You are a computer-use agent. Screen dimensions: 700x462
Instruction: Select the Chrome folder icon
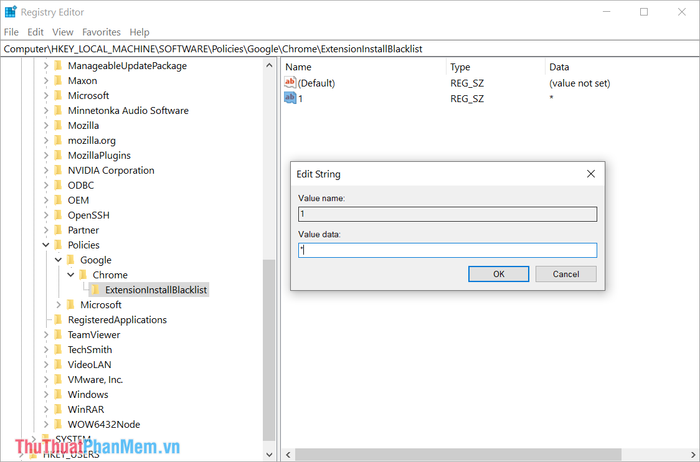[x=83, y=275]
